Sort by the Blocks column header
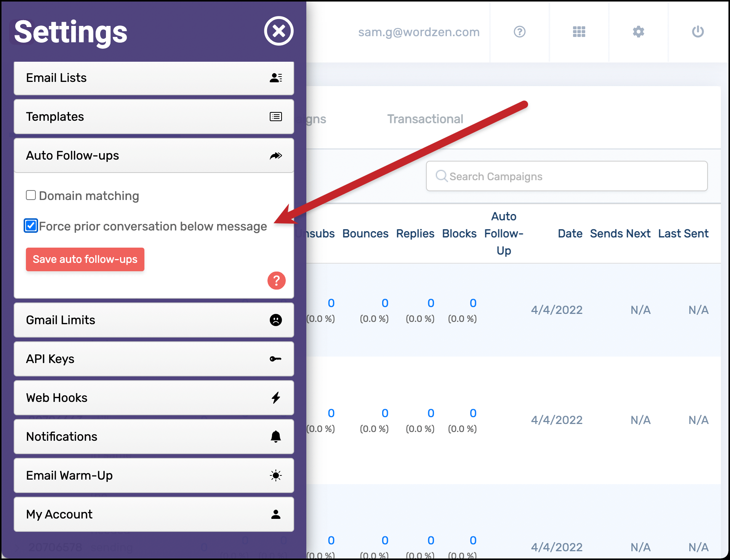730x560 pixels. (459, 234)
